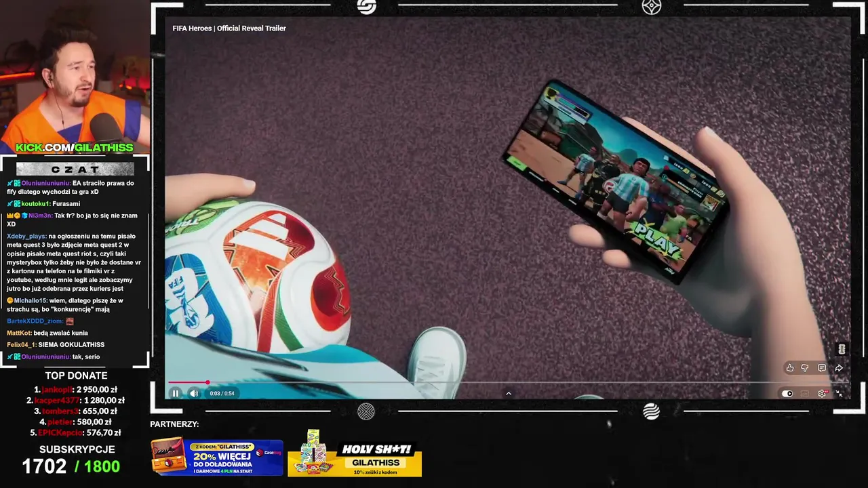This screenshot has width=868, height=488.
Task: Select username MattKot in chat
Action: (x=19, y=333)
